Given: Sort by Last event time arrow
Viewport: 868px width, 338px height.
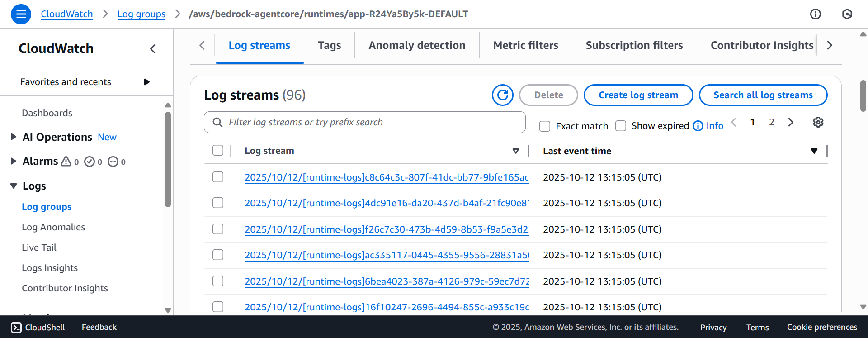Looking at the screenshot, I should pyautogui.click(x=814, y=151).
